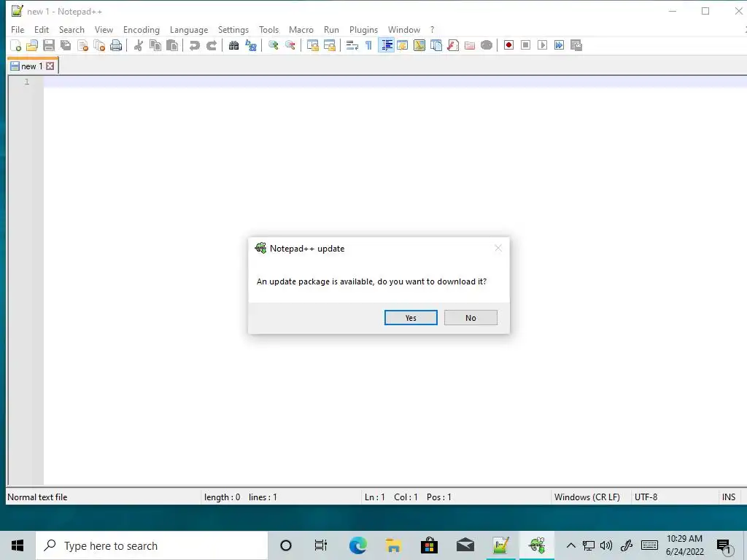Open Document Map toolbar icon
747x560 pixels.
[419, 45]
